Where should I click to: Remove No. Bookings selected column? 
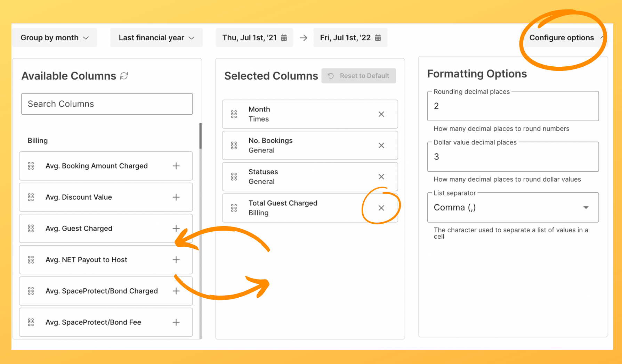click(381, 146)
